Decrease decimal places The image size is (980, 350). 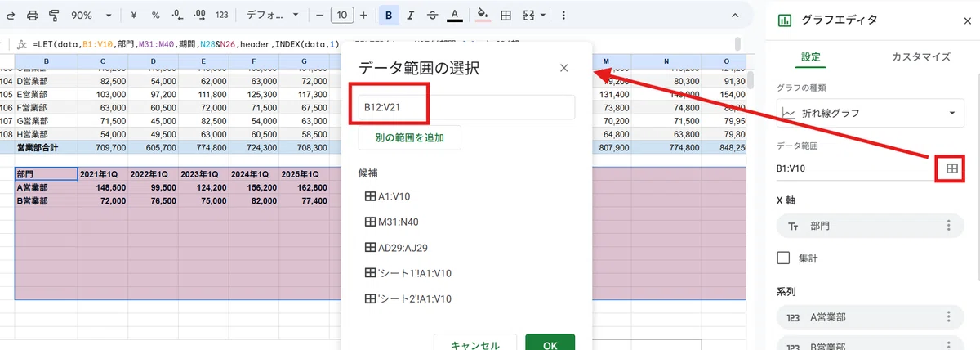176,15
